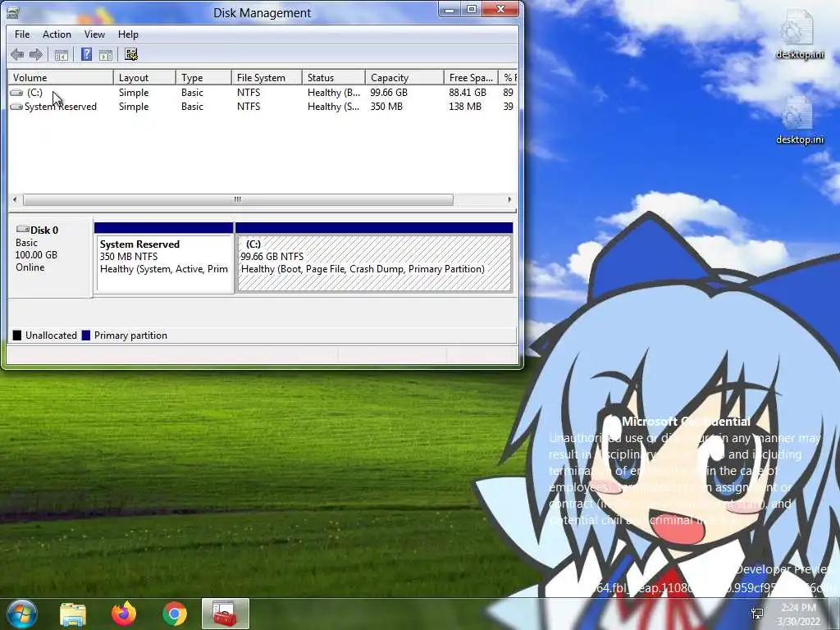The image size is (840, 630).
Task: Open the Start orb button
Action: [22, 614]
